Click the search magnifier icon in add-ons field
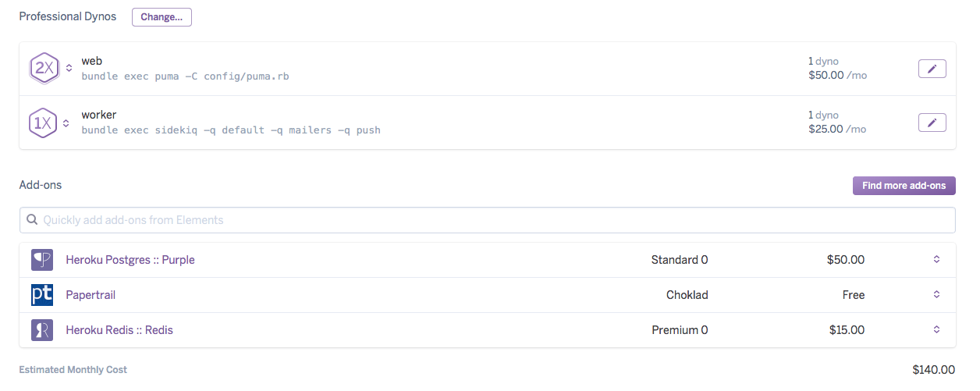Viewport: 980px width, 391px height. 32,220
